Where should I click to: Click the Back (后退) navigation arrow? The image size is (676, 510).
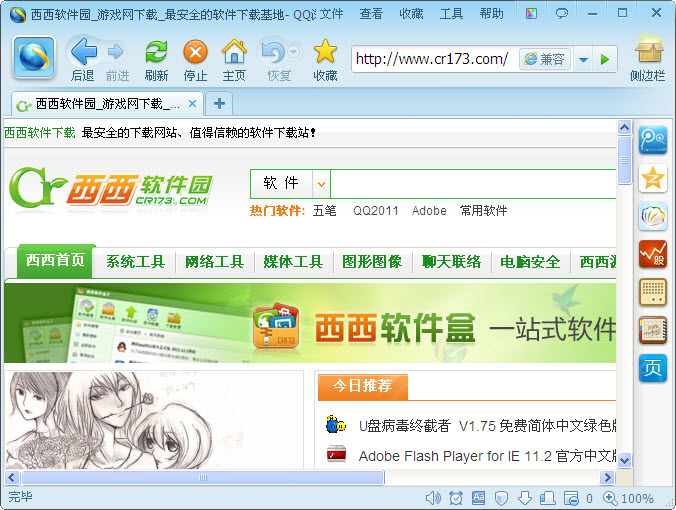point(83,52)
